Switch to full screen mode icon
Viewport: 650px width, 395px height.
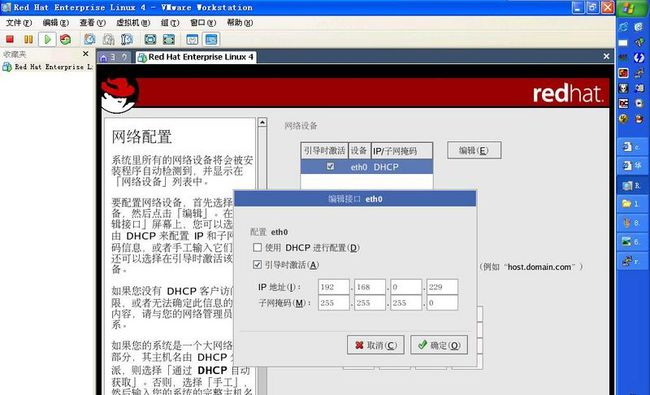150,39
